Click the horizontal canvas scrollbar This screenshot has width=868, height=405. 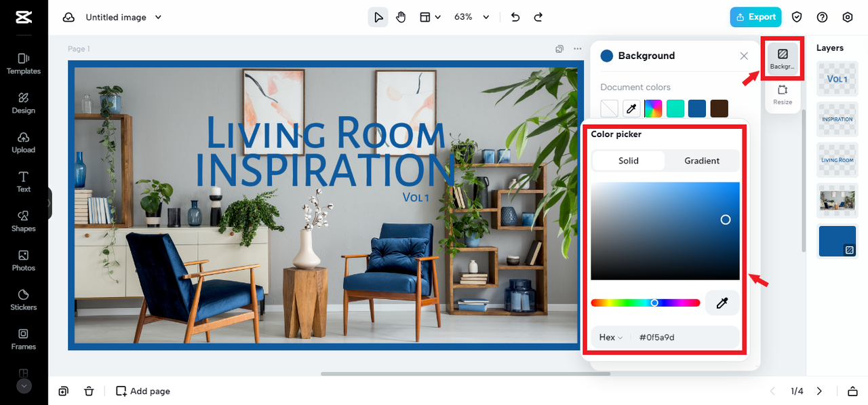pyautogui.click(x=465, y=373)
